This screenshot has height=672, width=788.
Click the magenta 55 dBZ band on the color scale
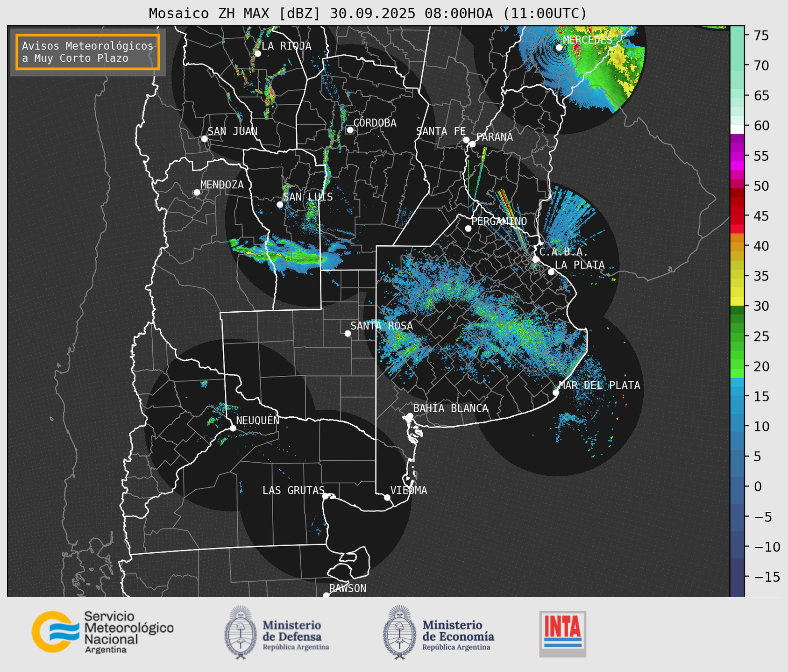(x=737, y=157)
